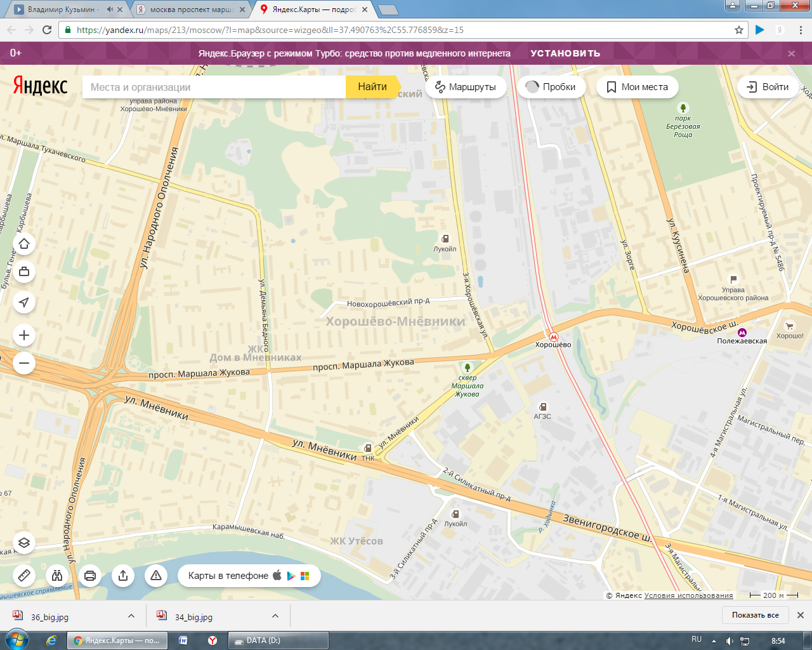Go back in browser history
812x650 pixels.
pyautogui.click(x=11, y=30)
